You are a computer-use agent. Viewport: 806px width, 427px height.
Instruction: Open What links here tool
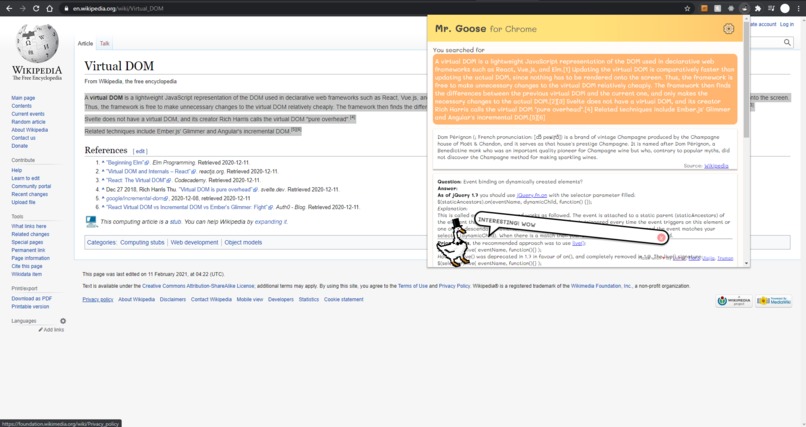pyautogui.click(x=29, y=226)
